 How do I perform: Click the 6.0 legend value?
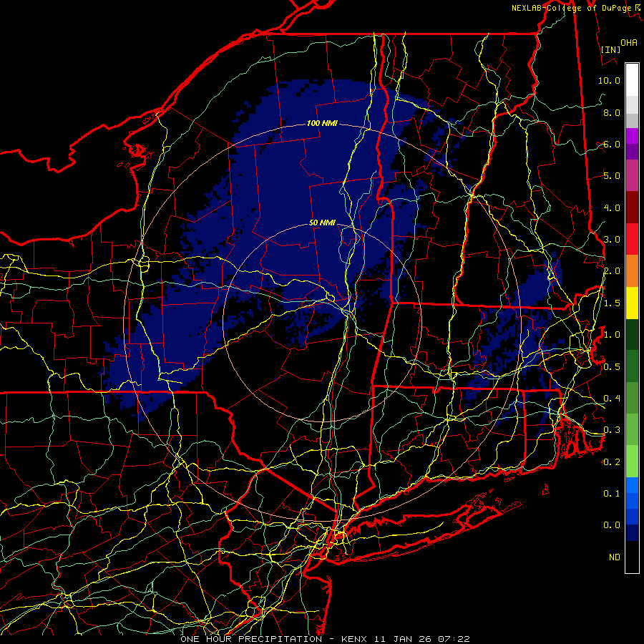pyautogui.click(x=612, y=144)
